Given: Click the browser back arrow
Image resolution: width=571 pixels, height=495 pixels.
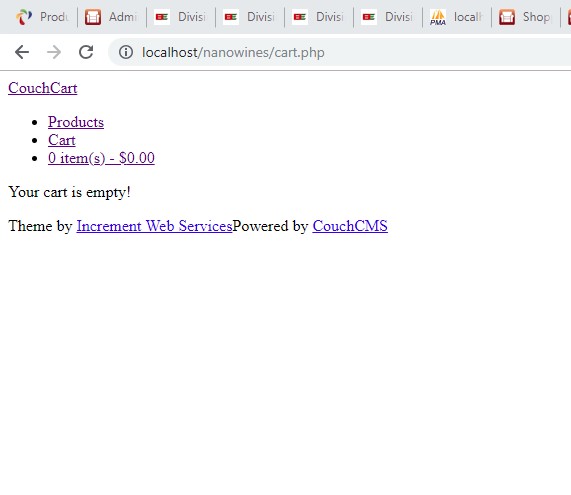Looking at the screenshot, I should pos(22,52).
